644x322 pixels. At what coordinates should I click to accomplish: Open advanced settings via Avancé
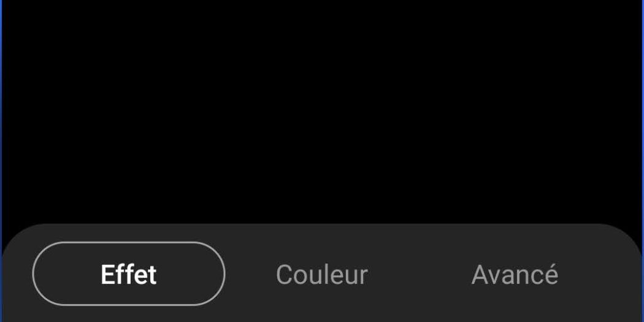coord(515,274)
